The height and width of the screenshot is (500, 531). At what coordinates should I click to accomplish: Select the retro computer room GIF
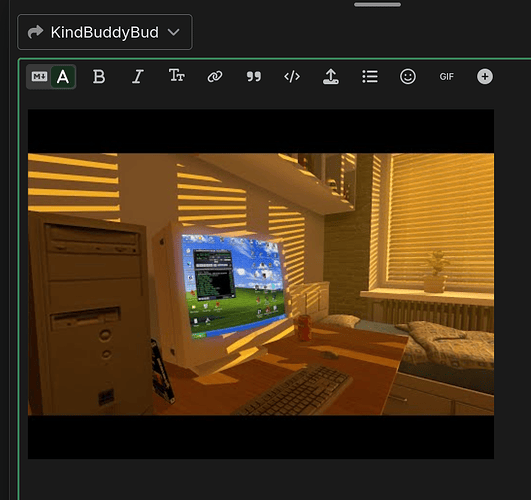pyautogui.click(x=261, y=284)
